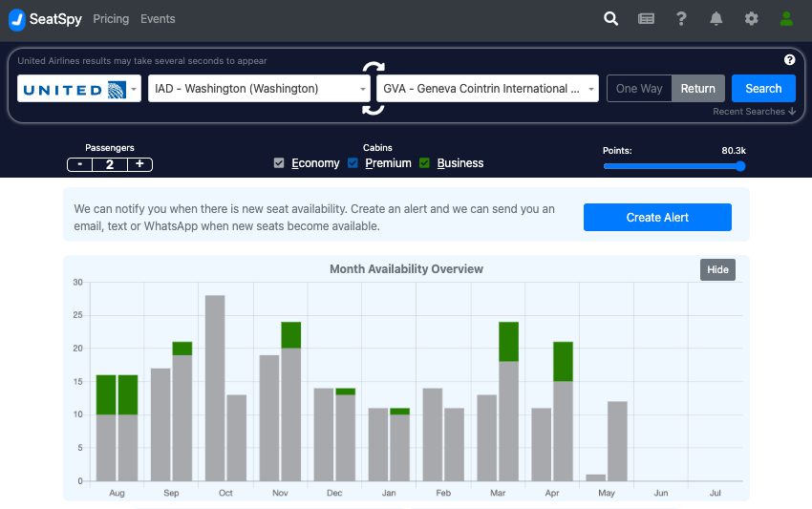Open search via magnifying glass icon
This screenshot has height=509, width=812.
[x=611, y=19]
